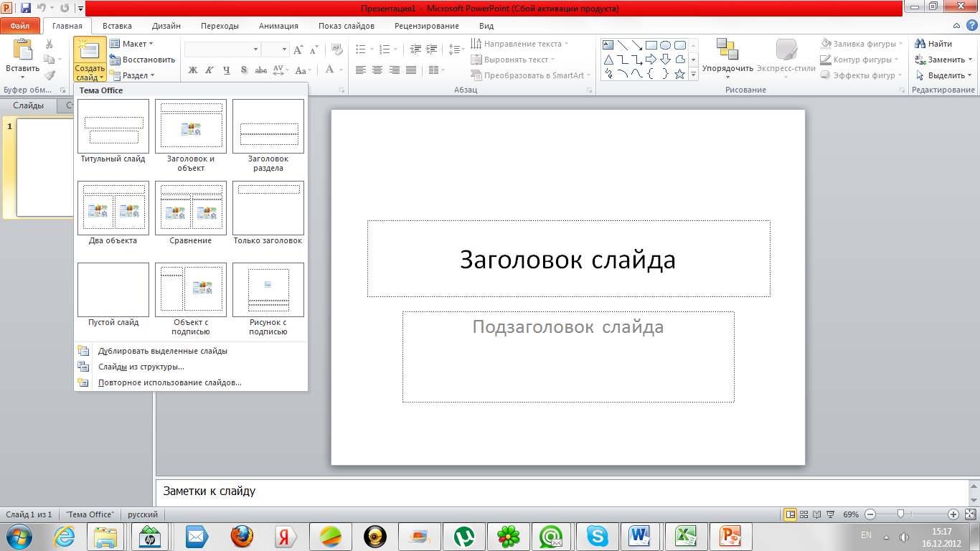The width and height of the screenshot is (980, 551).
Task: Select the Oval shape in shapes gallery
Action: (665, 44)
